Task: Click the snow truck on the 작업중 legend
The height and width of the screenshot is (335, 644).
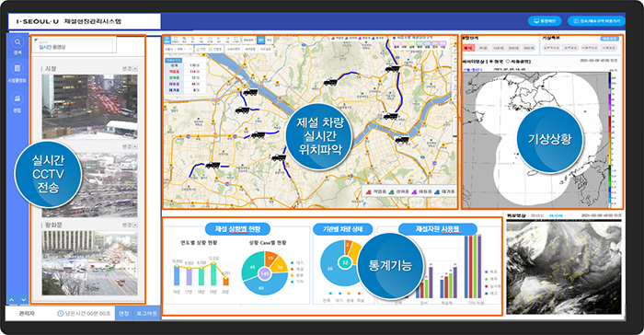Action: pyautogui.click(x=368, y=191)
